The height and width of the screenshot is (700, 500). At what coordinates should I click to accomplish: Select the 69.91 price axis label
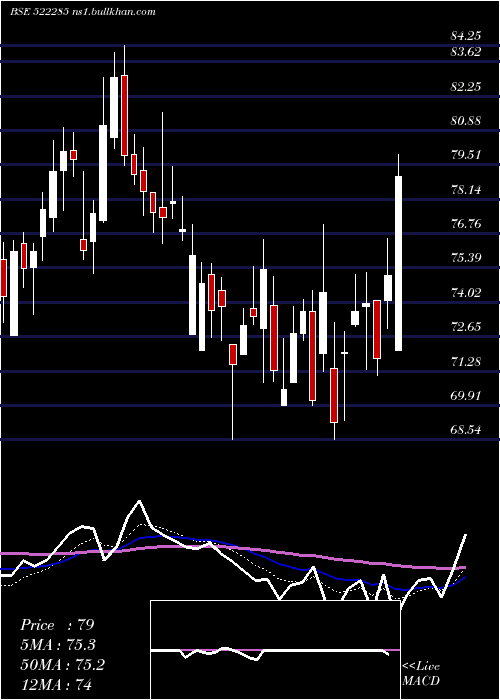466,396
